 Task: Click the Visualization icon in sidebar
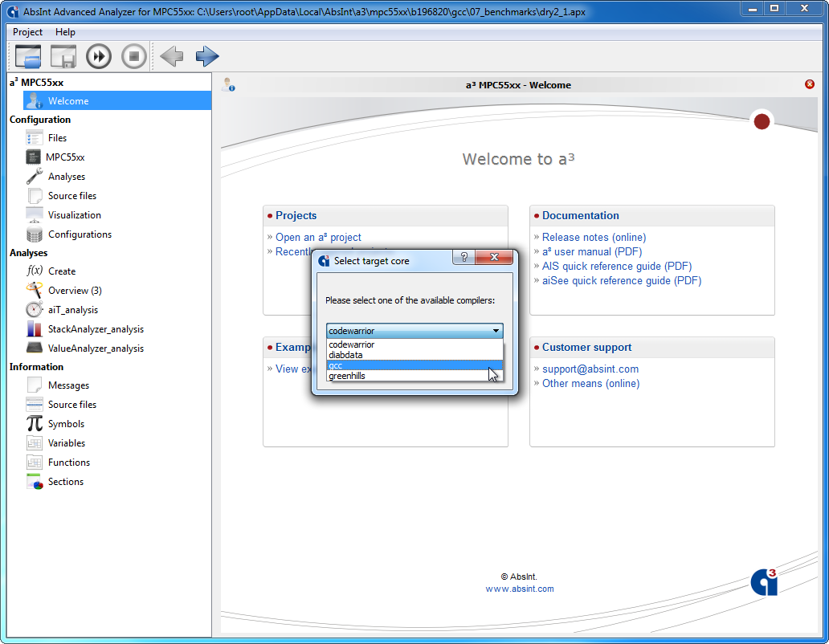pos(35,215)
